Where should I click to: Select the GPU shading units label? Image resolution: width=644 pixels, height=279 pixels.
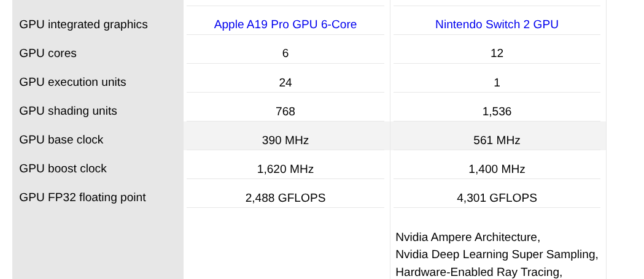click(x=68, y=111)
